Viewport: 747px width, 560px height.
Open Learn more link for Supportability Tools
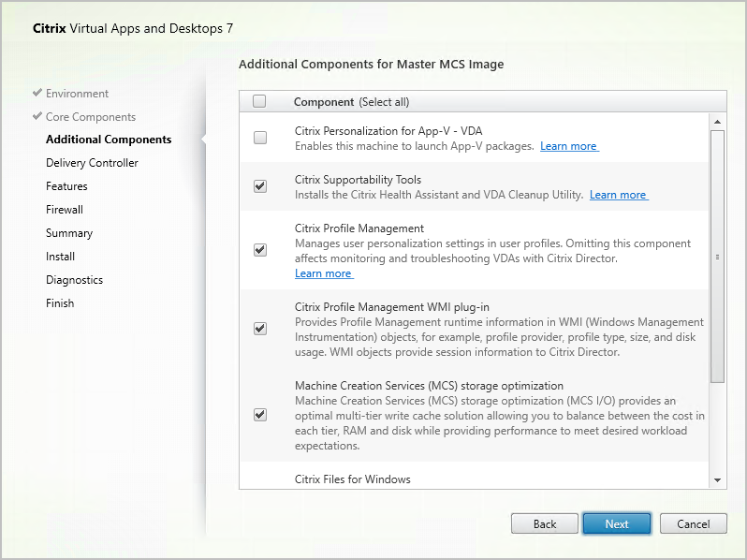point(618,195)
